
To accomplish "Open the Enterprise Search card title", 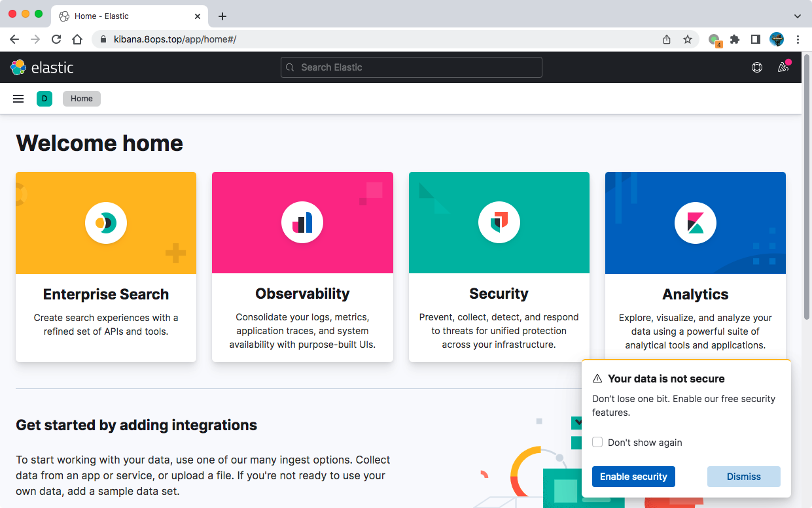I will click(106, 294).
